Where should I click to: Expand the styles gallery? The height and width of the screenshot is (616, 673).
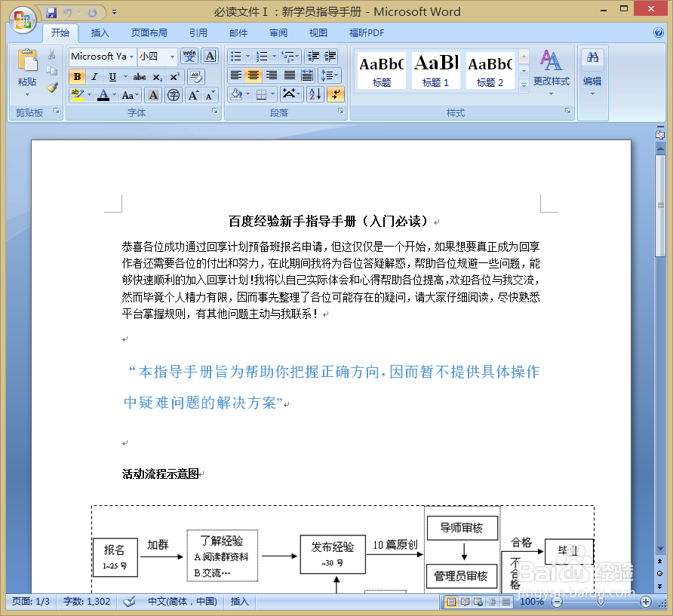coord(524,85)
